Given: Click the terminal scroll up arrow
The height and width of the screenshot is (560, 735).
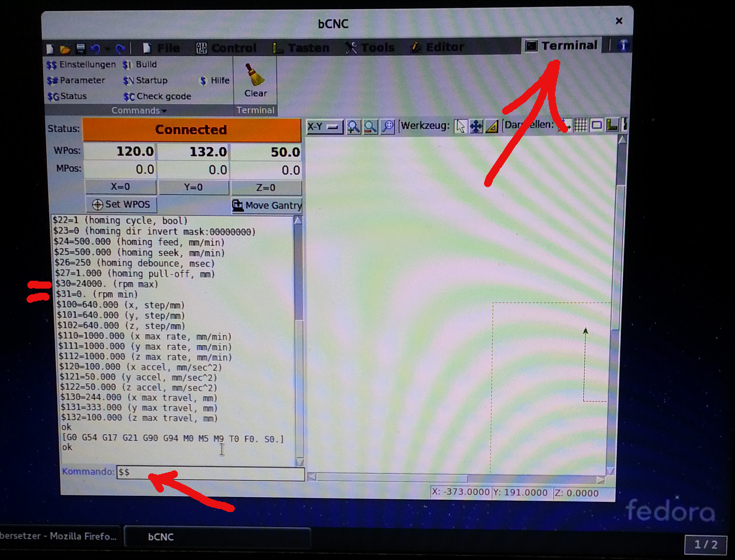Looking at the screenshot, I should point(298,220).
